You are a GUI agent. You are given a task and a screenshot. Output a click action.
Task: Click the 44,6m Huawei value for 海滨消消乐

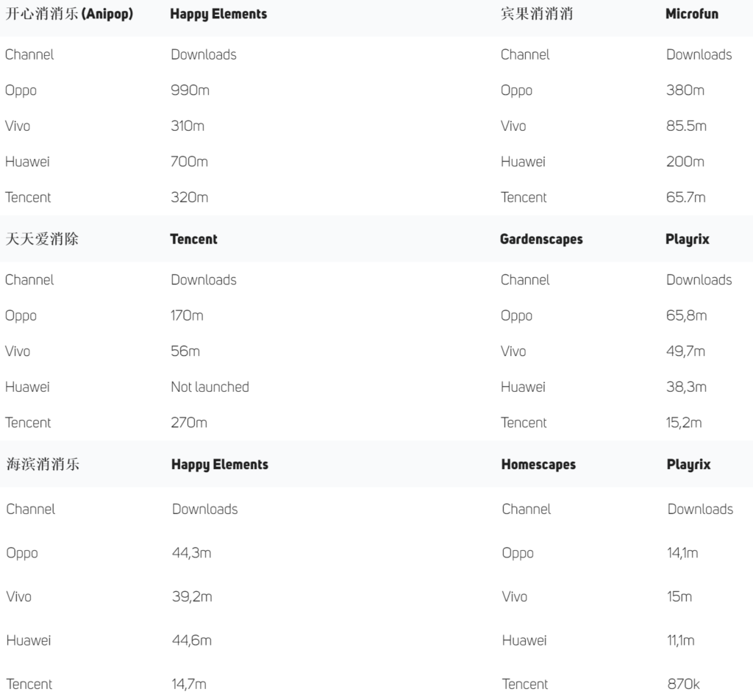pyautogui.click(x=190, y=640)
